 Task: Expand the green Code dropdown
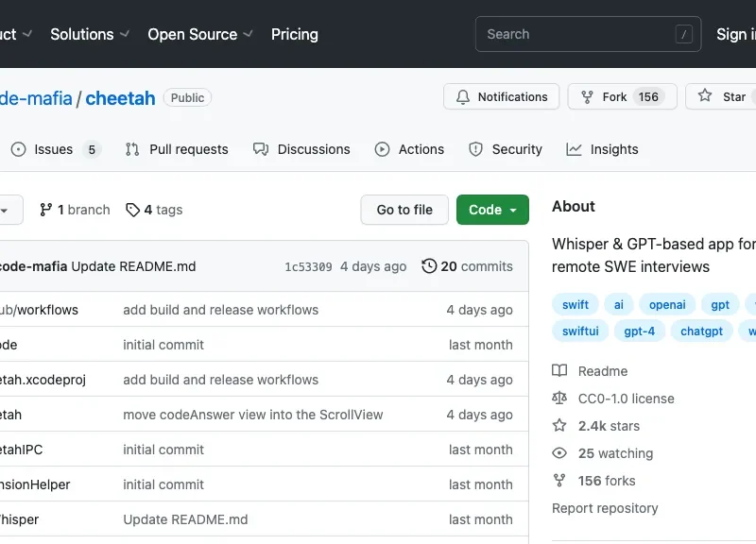pyautogui.click(x=492, y=210)
